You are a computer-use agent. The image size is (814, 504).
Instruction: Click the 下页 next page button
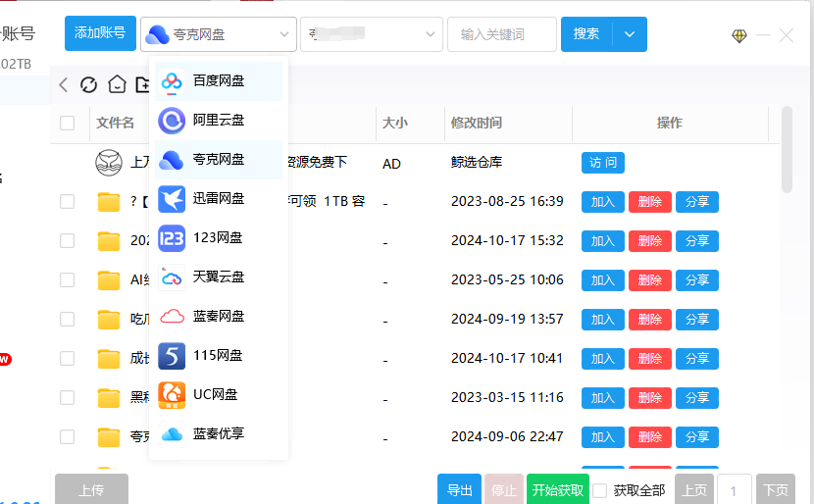(776, 489)
